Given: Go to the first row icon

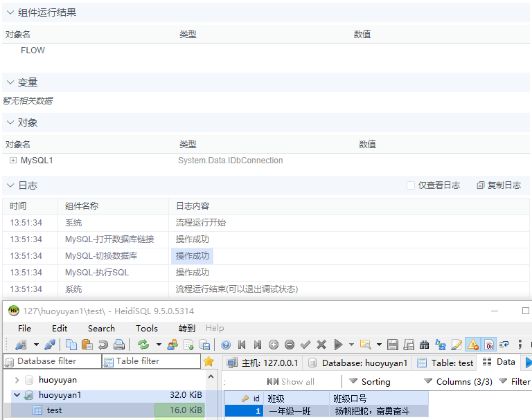Looking at the screenshot, I should pos(242,345).
